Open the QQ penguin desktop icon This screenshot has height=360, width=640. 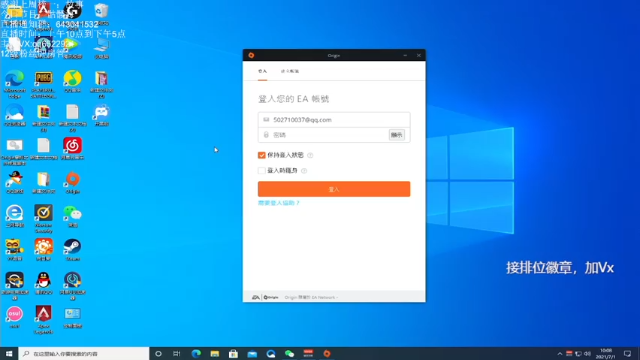pos(43,280)
